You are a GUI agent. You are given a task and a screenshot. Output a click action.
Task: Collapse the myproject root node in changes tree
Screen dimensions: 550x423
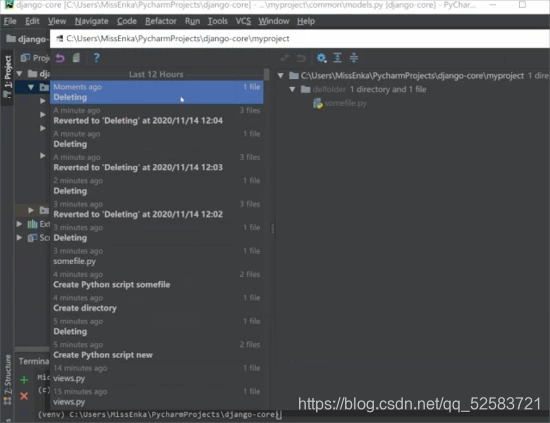[281, 75]
